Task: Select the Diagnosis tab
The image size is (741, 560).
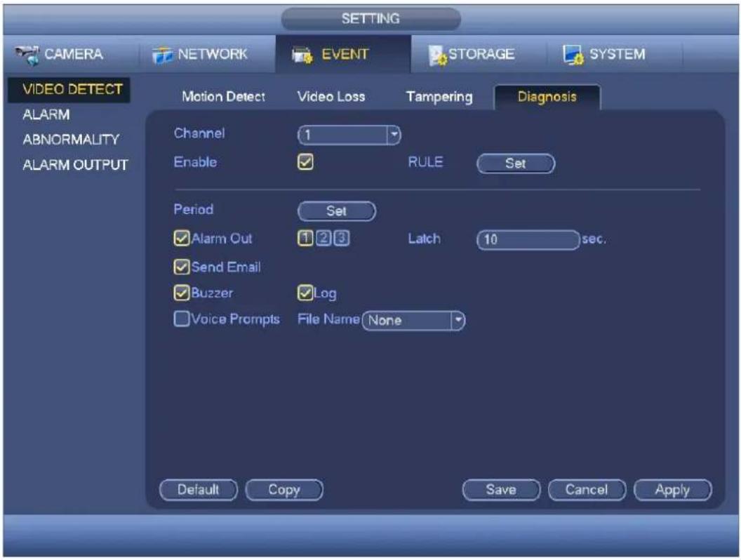Action: 547,97
